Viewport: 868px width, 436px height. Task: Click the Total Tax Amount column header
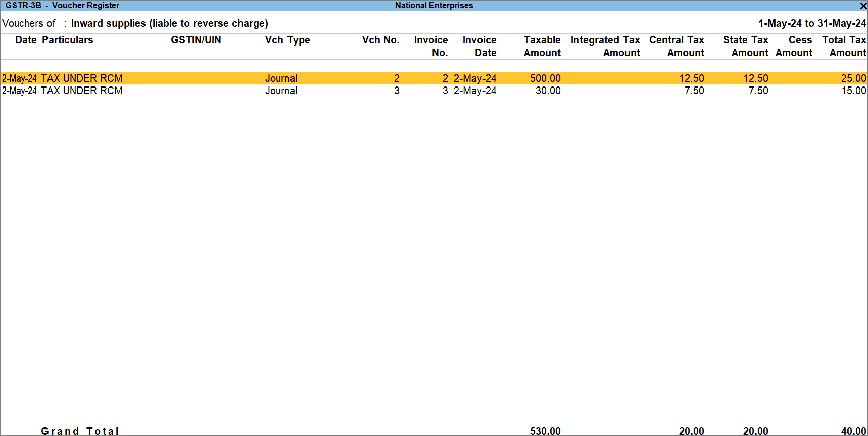coord(844,46)
